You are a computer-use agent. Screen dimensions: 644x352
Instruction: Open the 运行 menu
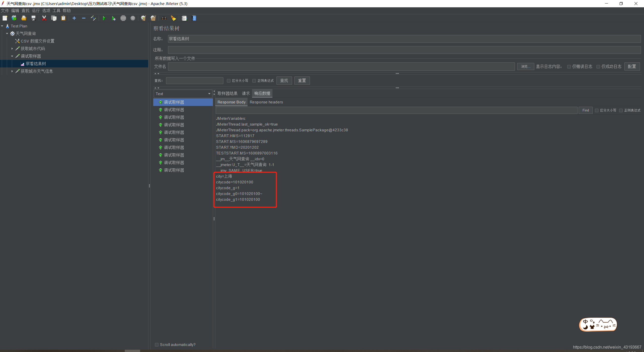tap(36, 11)
